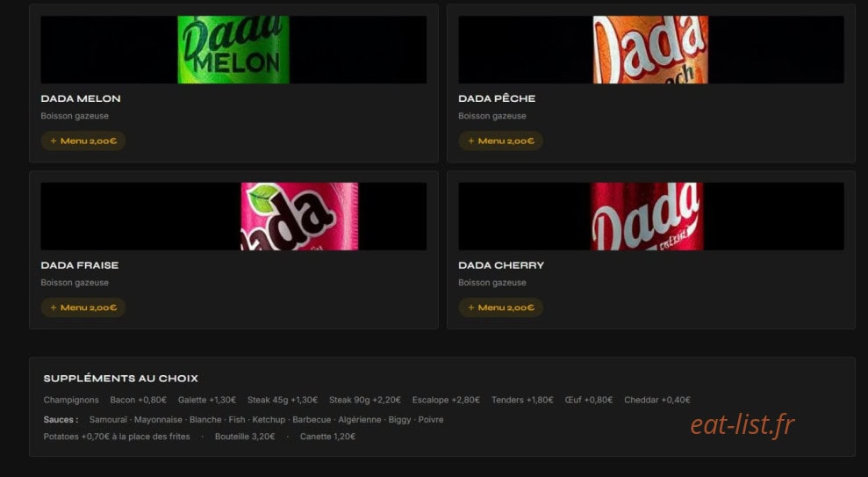Click the Bouteille 3,20€ item
868x477 pixels.
245,437
